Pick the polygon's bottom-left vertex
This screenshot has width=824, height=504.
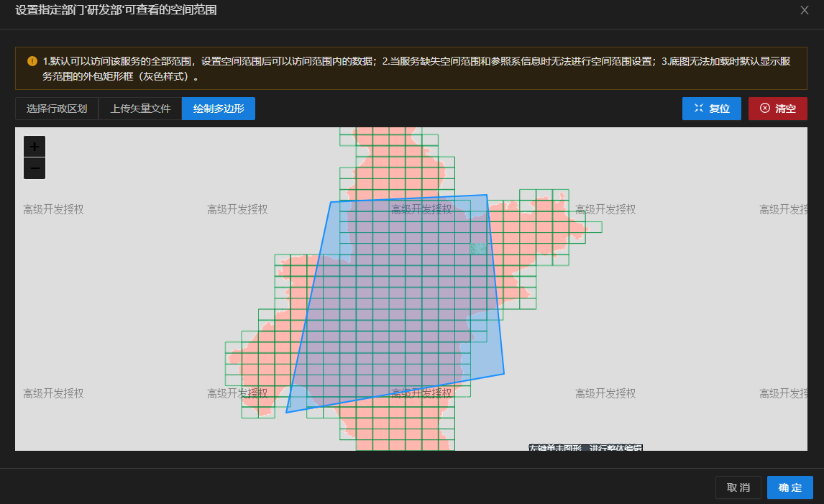coord(286,413)
